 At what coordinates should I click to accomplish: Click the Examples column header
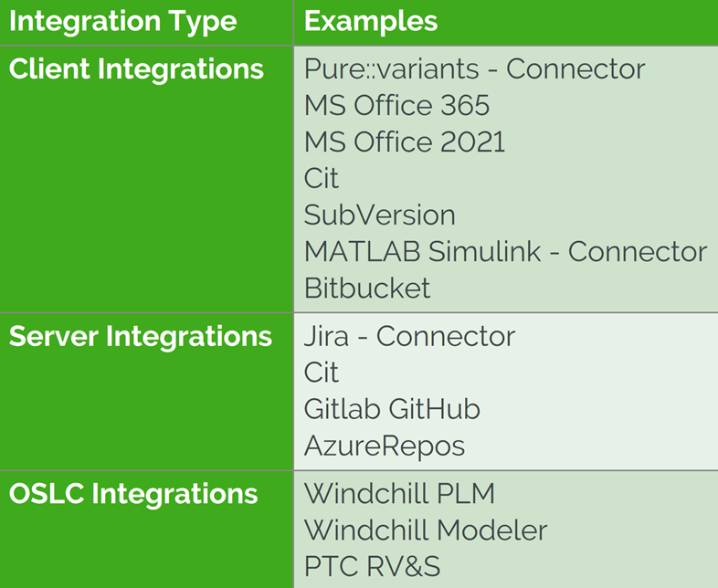pos(371,22)
